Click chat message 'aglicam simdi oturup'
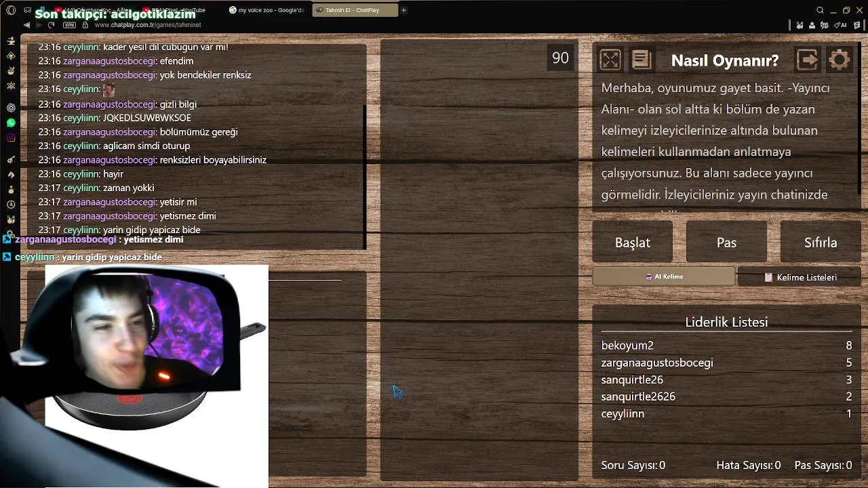 146,146
